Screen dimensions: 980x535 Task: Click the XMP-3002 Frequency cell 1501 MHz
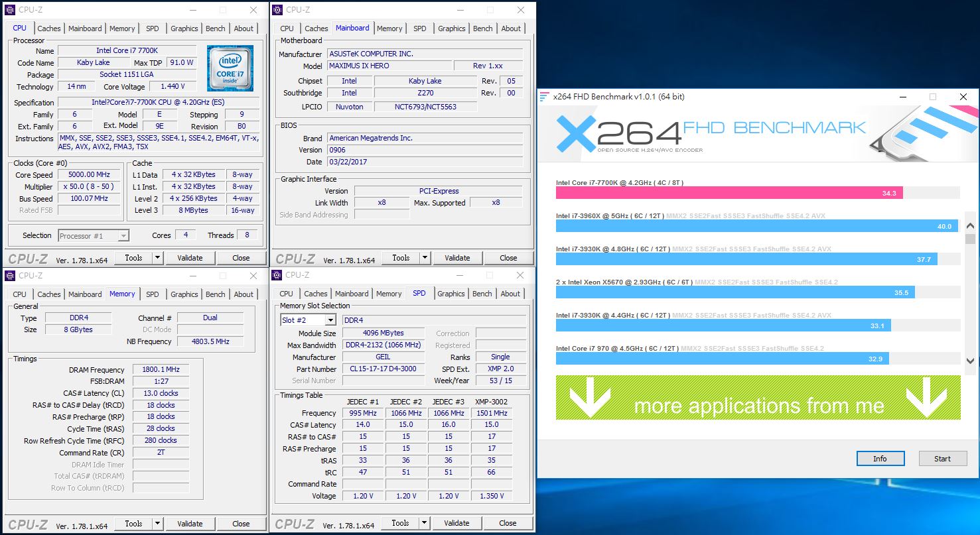pos(492,413)
